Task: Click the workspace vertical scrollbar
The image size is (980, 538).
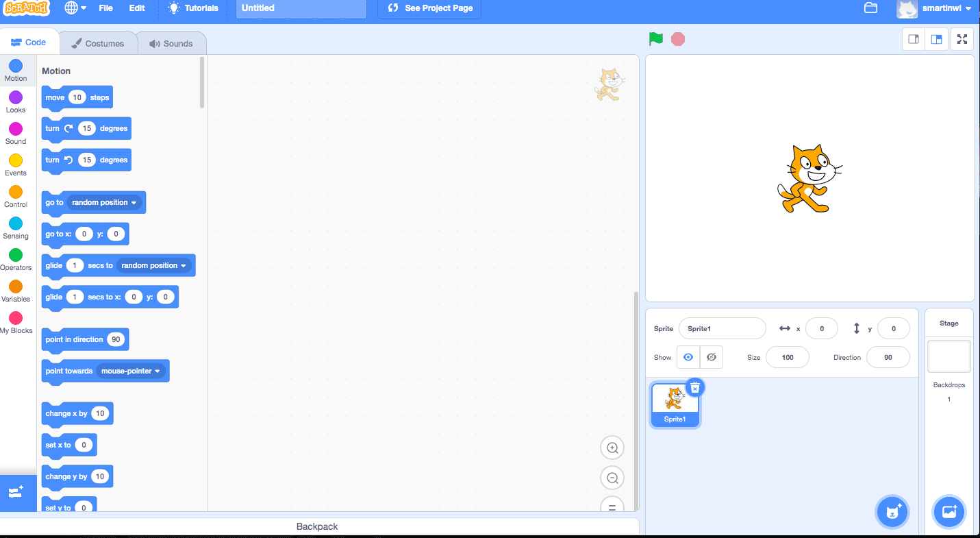Action: pos(636,401)
